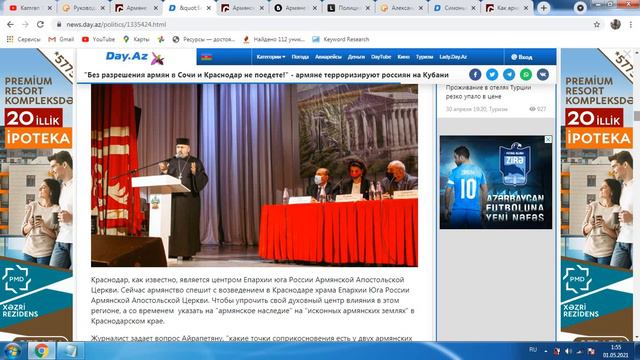Viewport: 640px width, 360px height.
Task: Open the Деньги menu item
Action: click(x=356, y=57)
